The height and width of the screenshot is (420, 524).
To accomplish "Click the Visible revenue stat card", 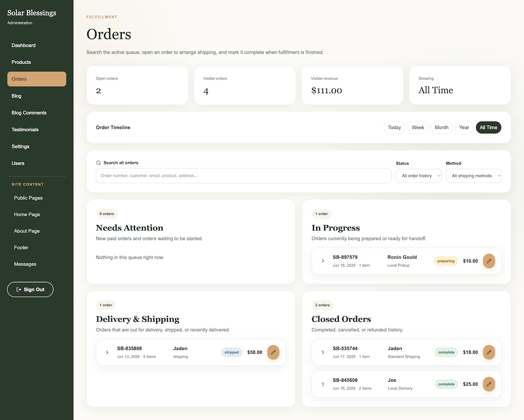I will coord(352,85).
